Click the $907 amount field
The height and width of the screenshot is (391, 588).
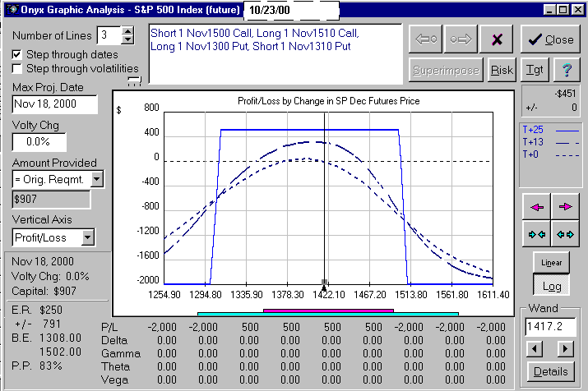(x=51, y=199)
